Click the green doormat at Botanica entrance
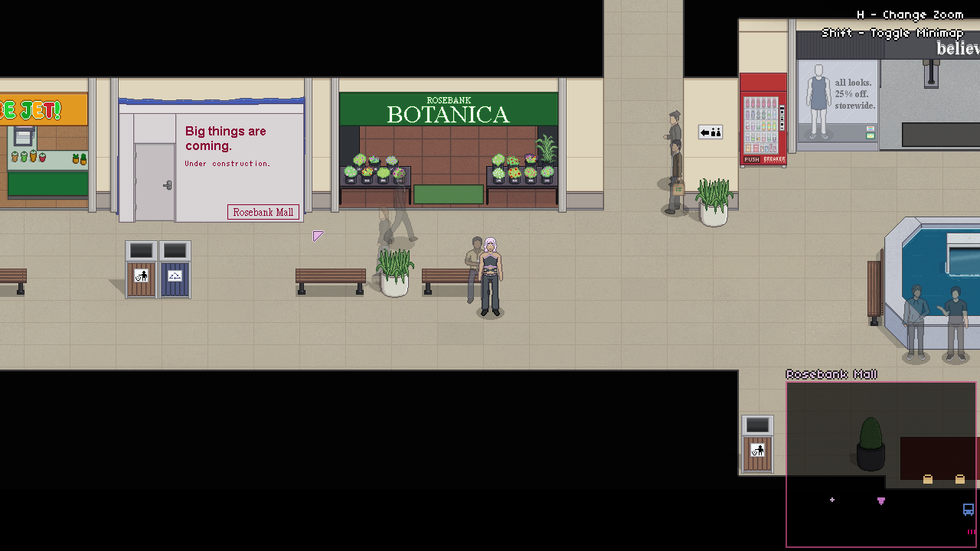This screenshot has width=980, height=551. coord(449,194)
